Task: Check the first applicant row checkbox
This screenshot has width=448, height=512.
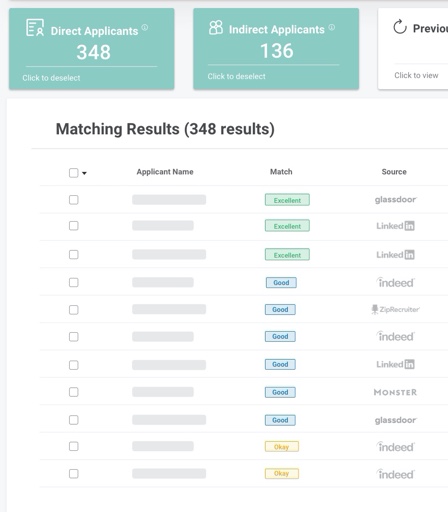Action: coord(74,200)
